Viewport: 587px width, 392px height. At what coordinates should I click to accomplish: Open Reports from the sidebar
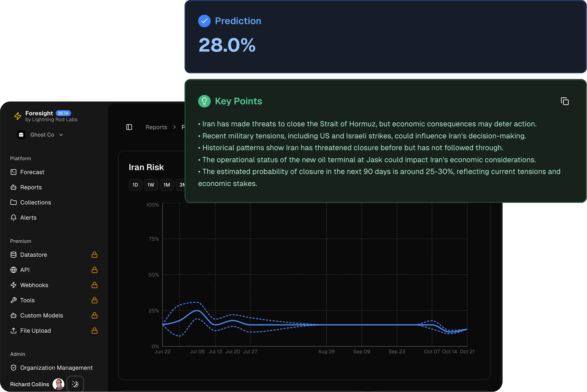[31, 187]
